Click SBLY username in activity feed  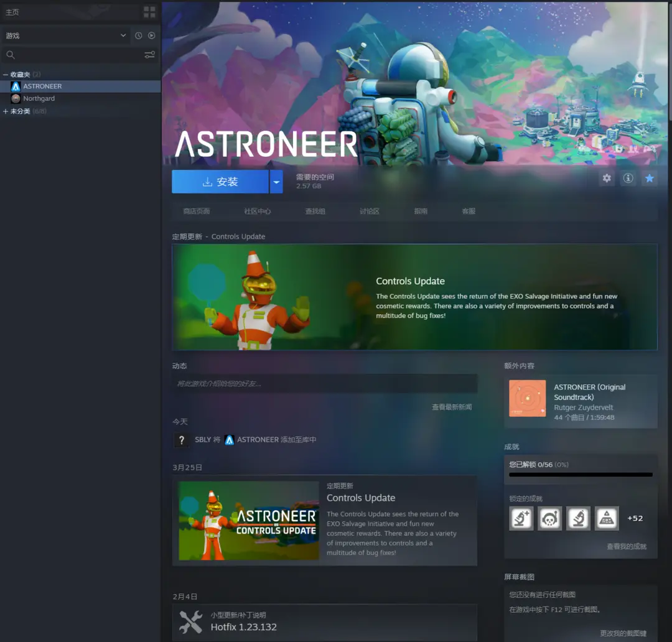(x=203, y=440)
